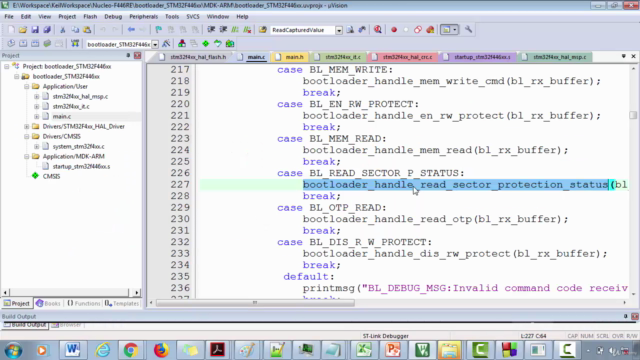This screenshot has width=640, height=360.
Task: Switch to the main.h editor tab
Action: tap(290, 57)
